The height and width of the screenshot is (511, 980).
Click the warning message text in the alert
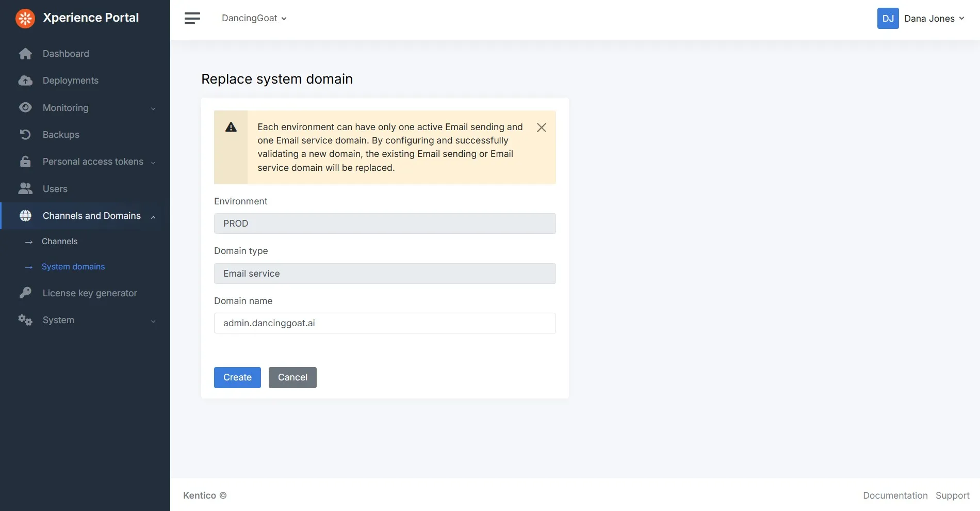pyautogui.click(x=390, y=147)
